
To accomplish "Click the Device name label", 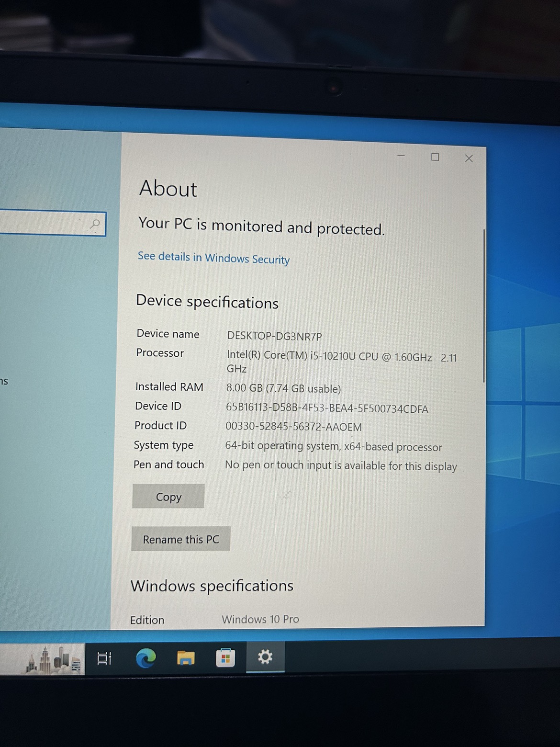I will tap(168, 334).
